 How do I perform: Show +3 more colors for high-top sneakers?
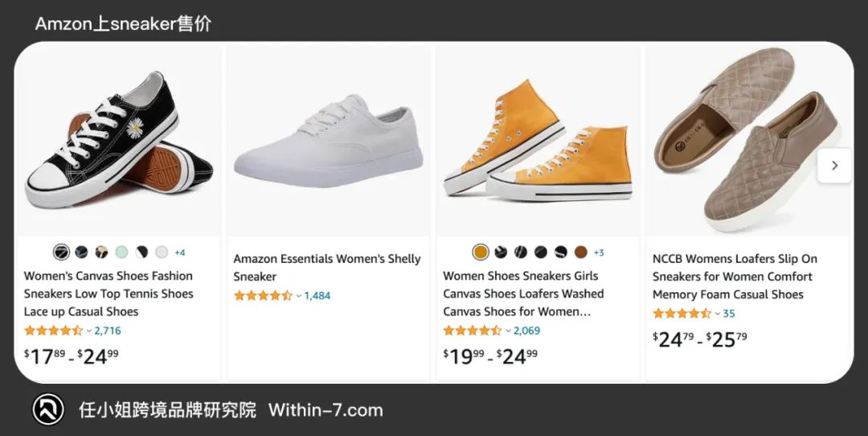(x=599, y=253)
